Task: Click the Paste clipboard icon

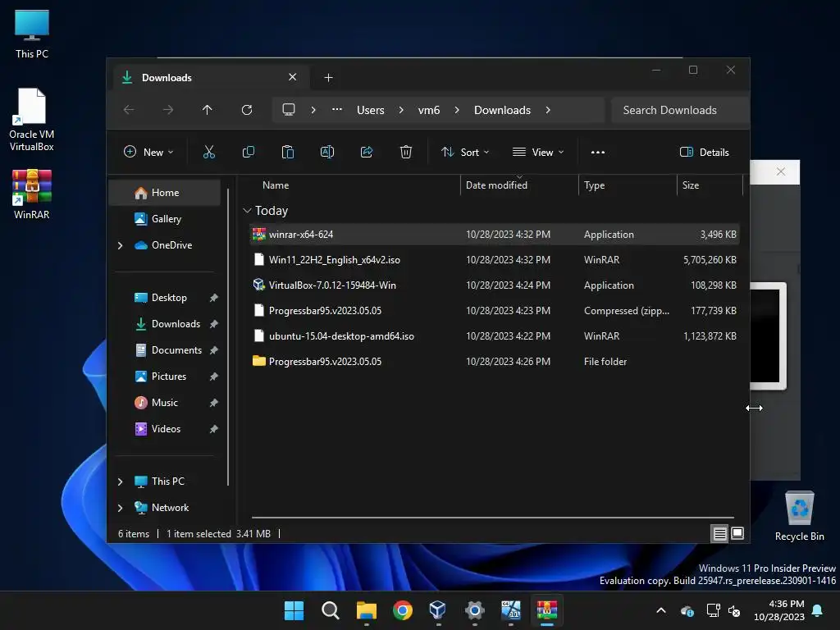Action: (x=288, y=152)
